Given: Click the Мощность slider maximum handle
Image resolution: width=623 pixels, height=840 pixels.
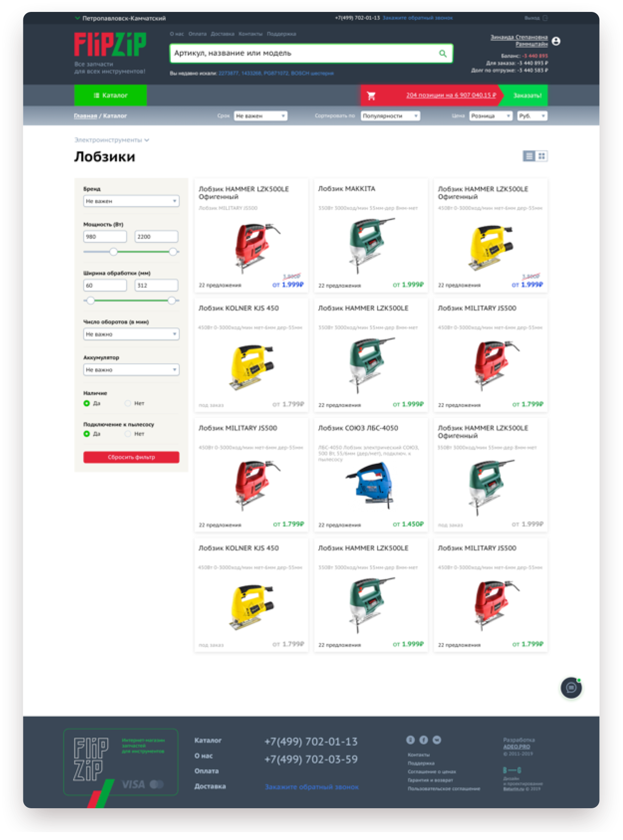Looking at the screenshot, I should pyautogui.click(x=172, y=252).
